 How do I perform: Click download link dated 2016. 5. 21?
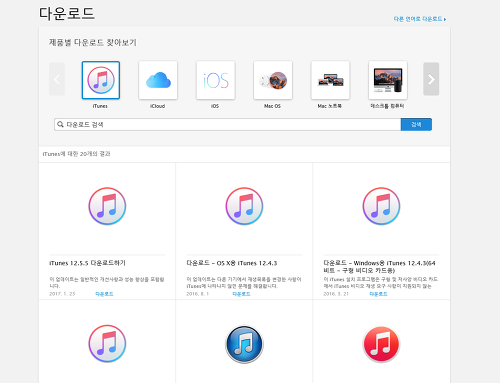tap(378, 294)
